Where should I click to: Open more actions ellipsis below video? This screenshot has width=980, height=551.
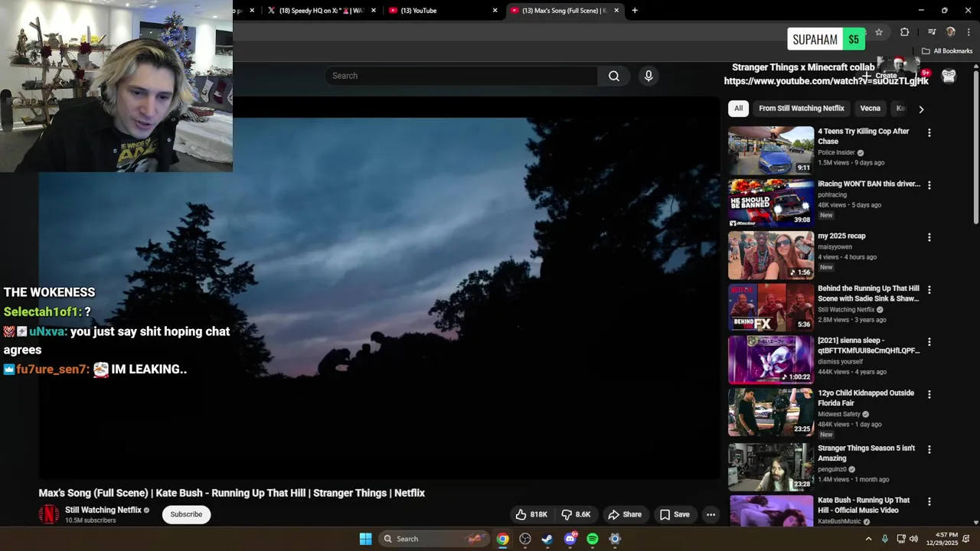[710, 514]
